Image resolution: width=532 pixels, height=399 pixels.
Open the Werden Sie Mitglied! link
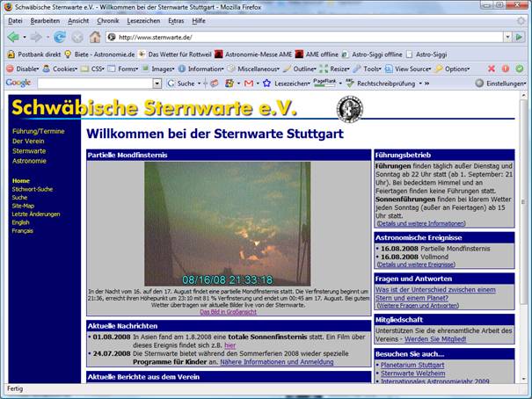pos(435,339)
